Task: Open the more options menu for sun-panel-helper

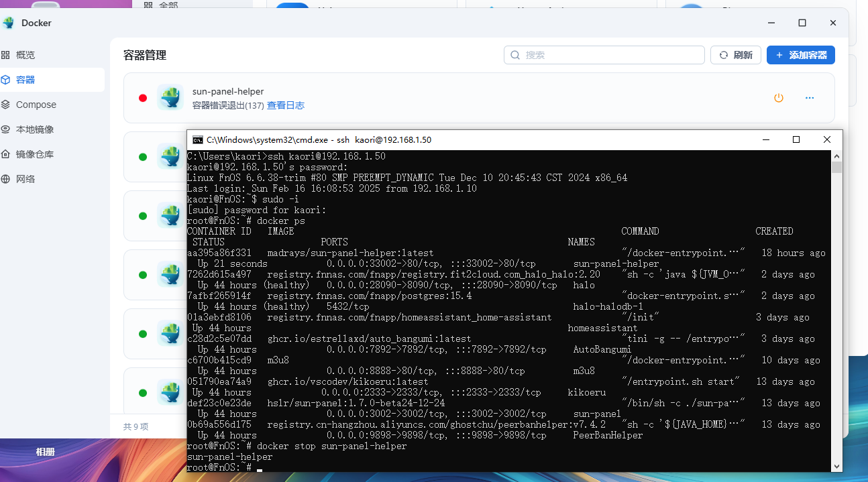Action: click(x=810, y=98)
